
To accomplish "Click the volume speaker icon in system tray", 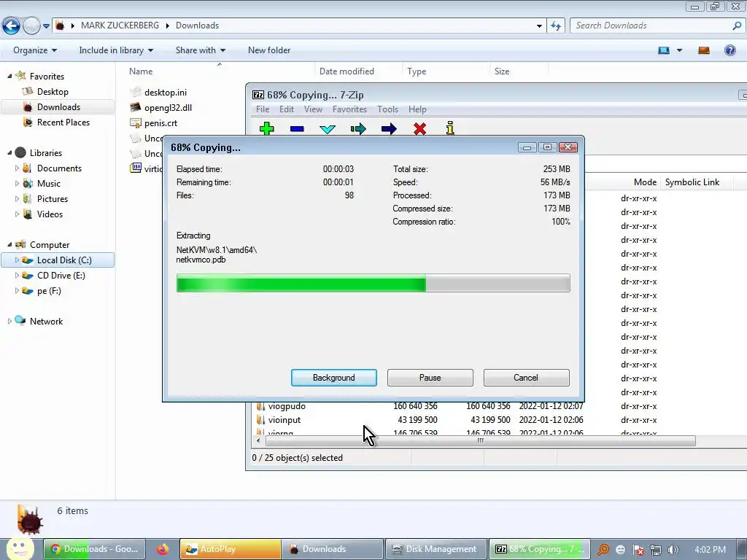I will pyautogui.click(x=673, y=550).
